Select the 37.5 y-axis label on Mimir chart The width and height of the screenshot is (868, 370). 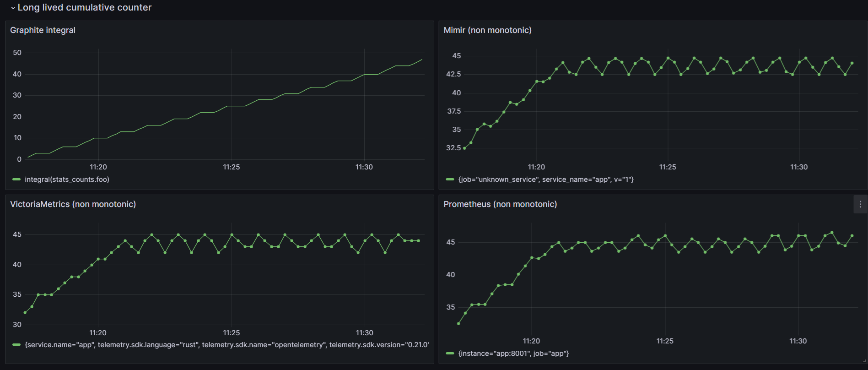453,111
